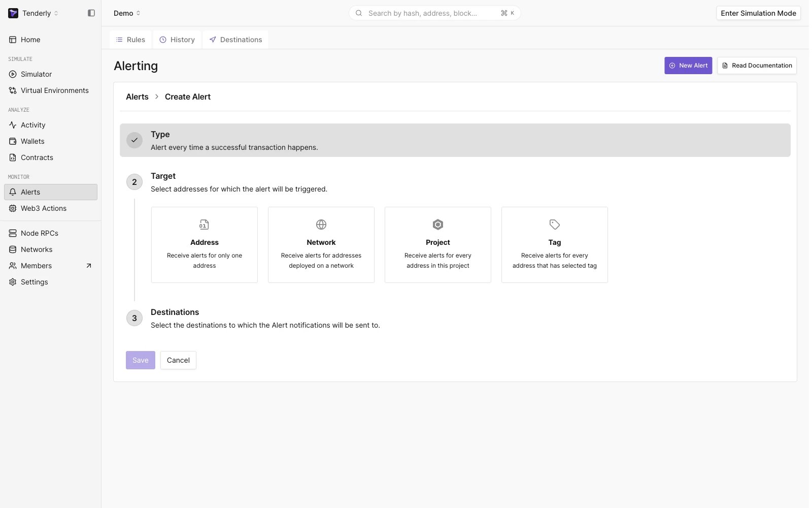
Task: Go to Activity in sidebar
Action: [x=51, y=125]
